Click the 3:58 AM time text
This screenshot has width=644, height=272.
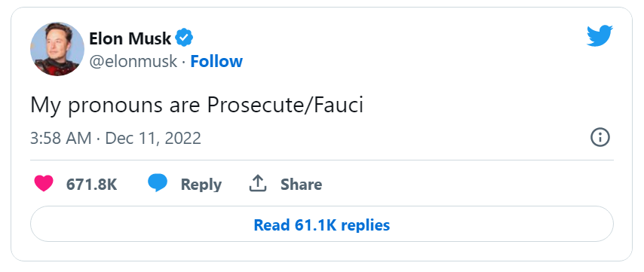click(61, 138)
